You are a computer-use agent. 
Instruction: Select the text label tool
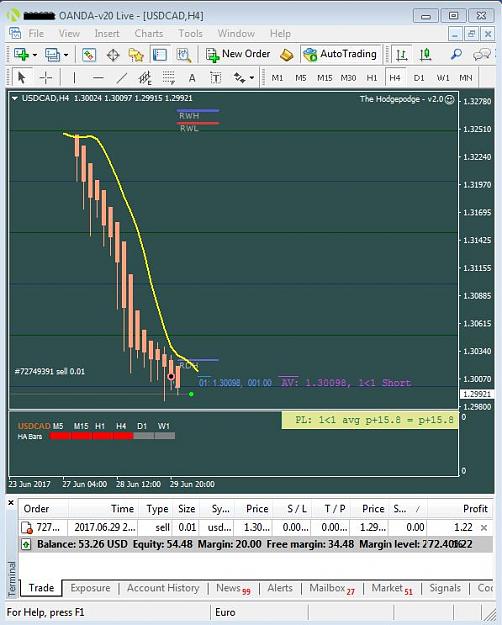tap(192, 78)
